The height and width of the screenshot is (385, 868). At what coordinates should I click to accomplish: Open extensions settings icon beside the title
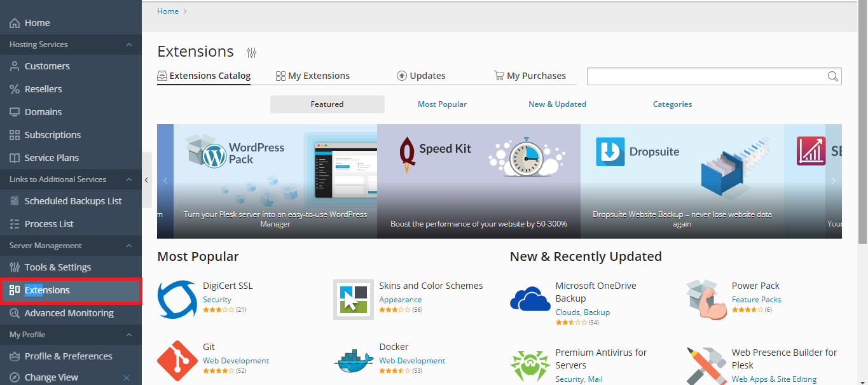(251, 53)
